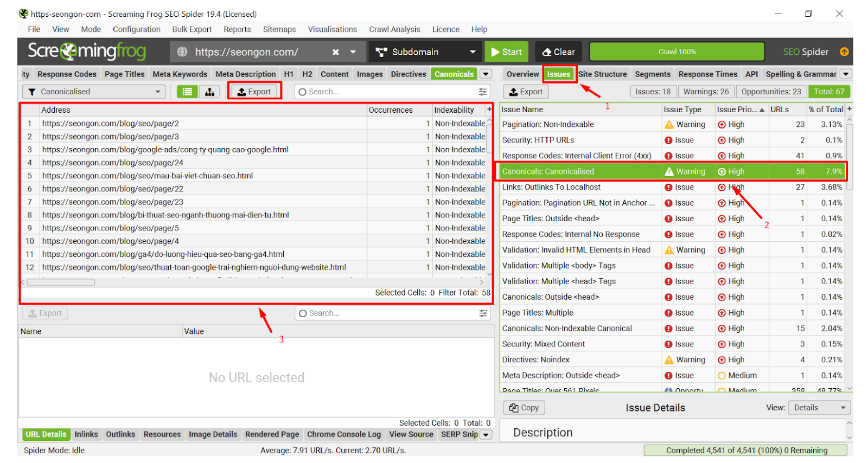The width and height of the screenshot is (868, 463).
Task: Click the globe icon in URL bar
Action: 182,52
